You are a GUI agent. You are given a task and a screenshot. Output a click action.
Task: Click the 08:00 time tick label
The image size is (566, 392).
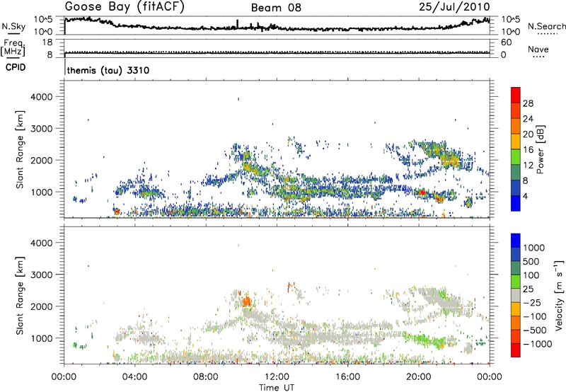pos(205,377)
